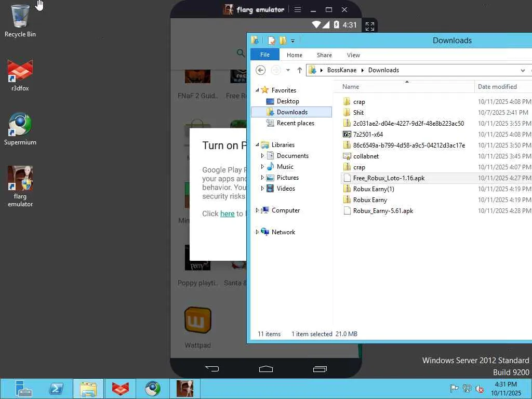Open the Action Center flag icon
Image resolution: width=532 pixels, height=399 pixels.
[454, 389]
